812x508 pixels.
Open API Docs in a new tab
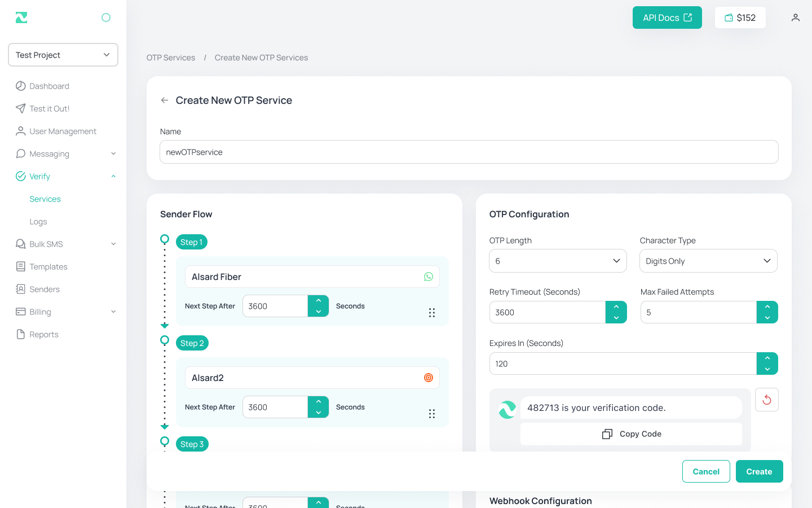point(667,17)
